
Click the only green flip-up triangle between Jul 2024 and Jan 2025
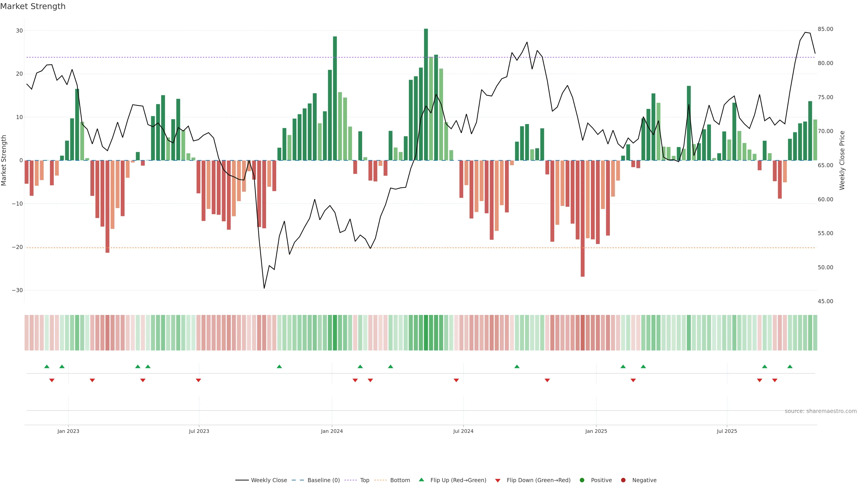click(x=517, y=366)
